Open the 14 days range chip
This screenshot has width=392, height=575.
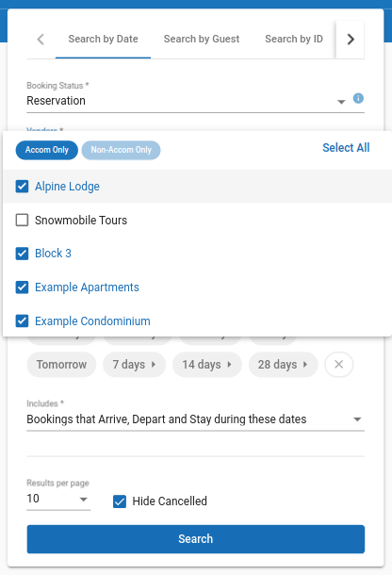click(x=207, y=365)
